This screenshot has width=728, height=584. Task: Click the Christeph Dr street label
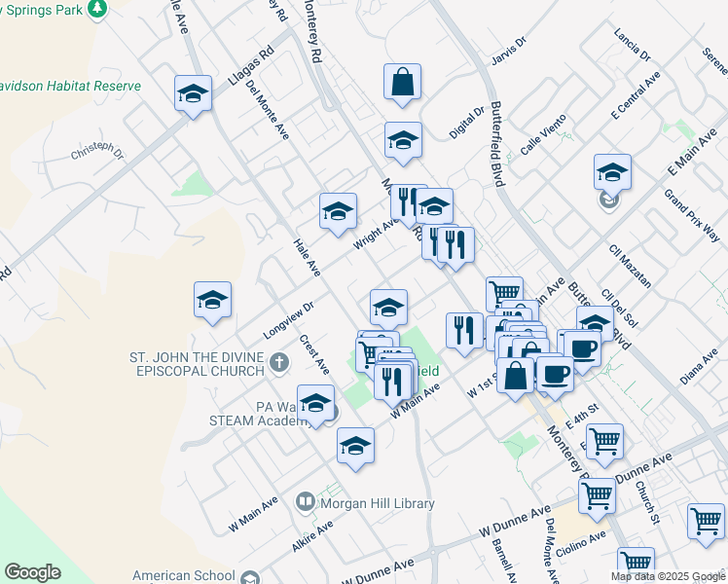(x=97, y=151)
